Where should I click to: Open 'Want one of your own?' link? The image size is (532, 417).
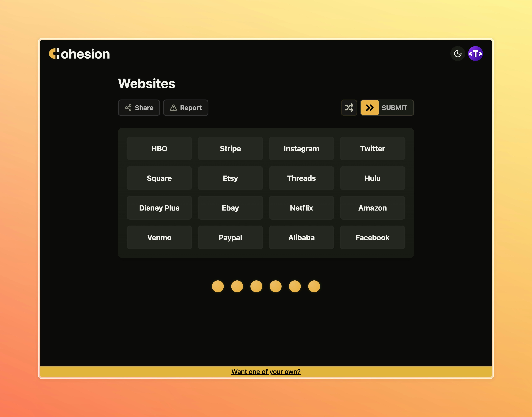[266, 372]
